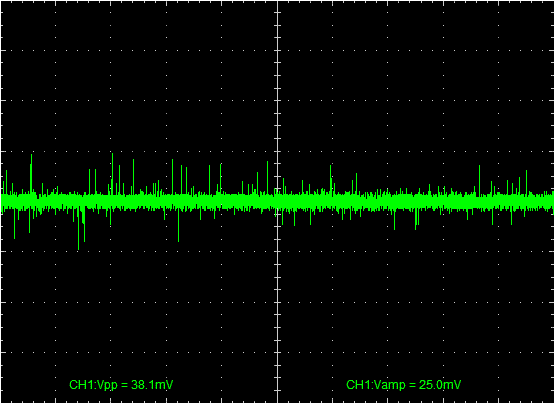
Task: Mark the long isolated negative spike left of center
Action: click(178, 225)
